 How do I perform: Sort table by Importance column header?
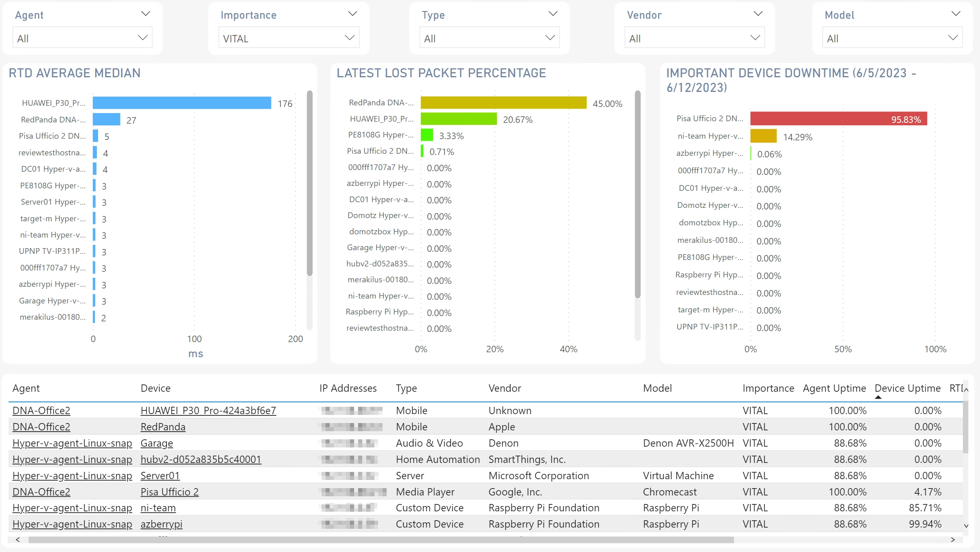768,388
